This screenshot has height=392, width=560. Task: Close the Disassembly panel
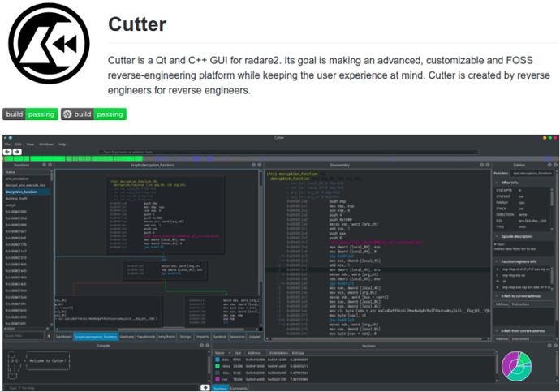(x=488, y=165)
